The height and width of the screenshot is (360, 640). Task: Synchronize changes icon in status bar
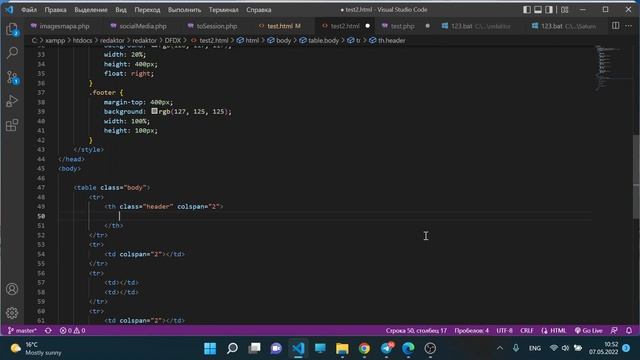point(48,330)
